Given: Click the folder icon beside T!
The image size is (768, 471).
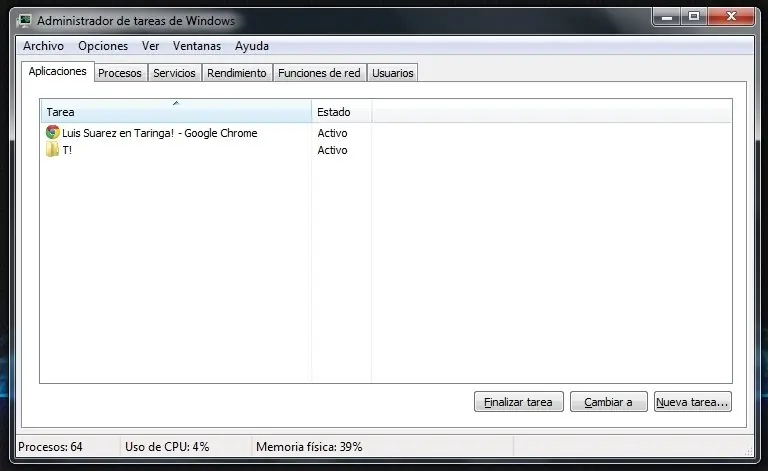Looking at the screenshot, I should pyautogui.click(x=52, y=149).
